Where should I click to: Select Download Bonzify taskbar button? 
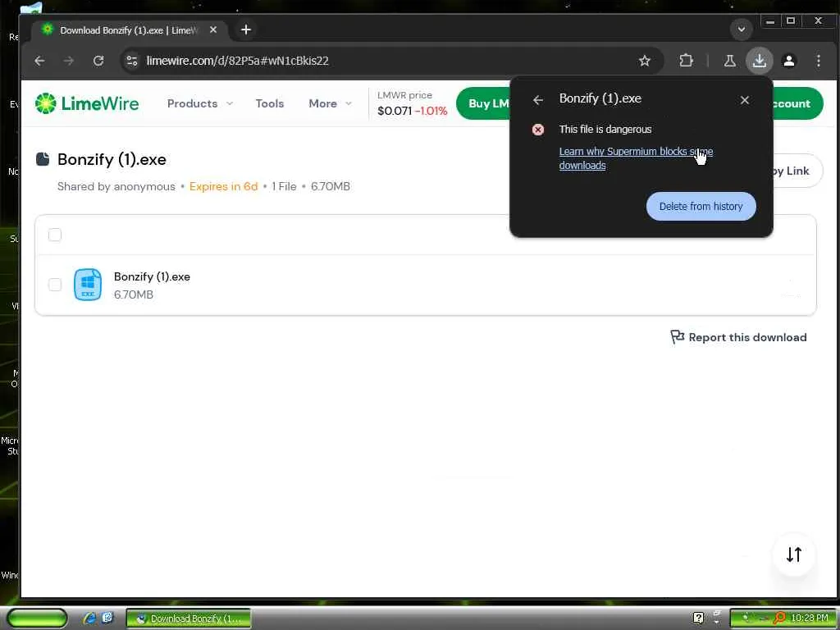[189, 619]
